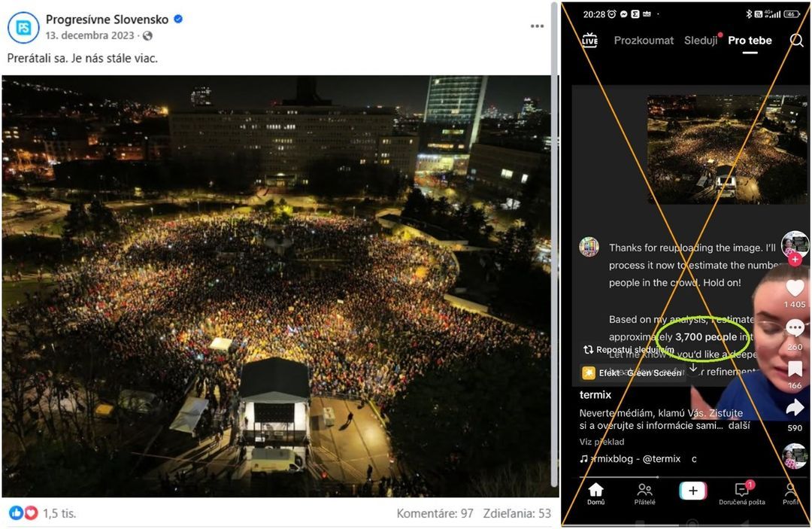
Task: Bookmark the video with 166 saves
Action: pos(795,369)
